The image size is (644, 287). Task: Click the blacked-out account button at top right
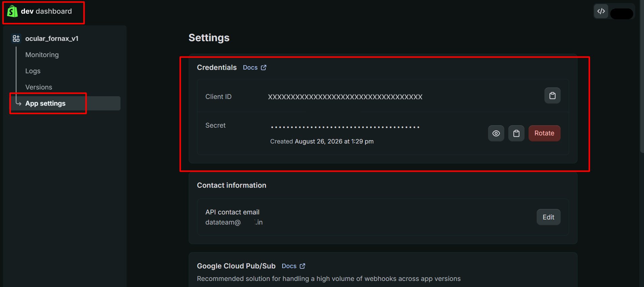tap(621, 14)
